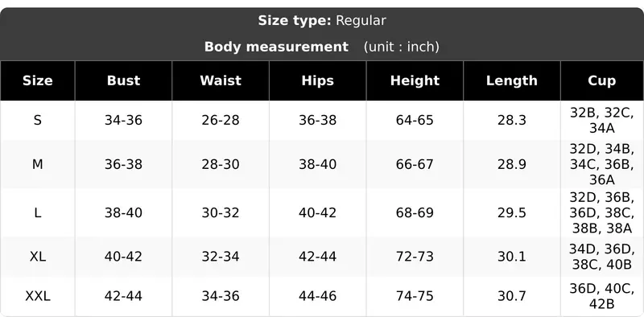Select waist value 30-32 cell
The width and height of the screenshot is (644, 317).
pos(221,212)
